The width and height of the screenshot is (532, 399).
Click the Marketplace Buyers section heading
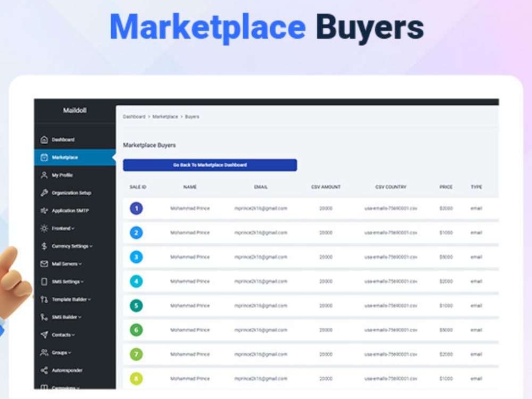[x=149, y=145]
